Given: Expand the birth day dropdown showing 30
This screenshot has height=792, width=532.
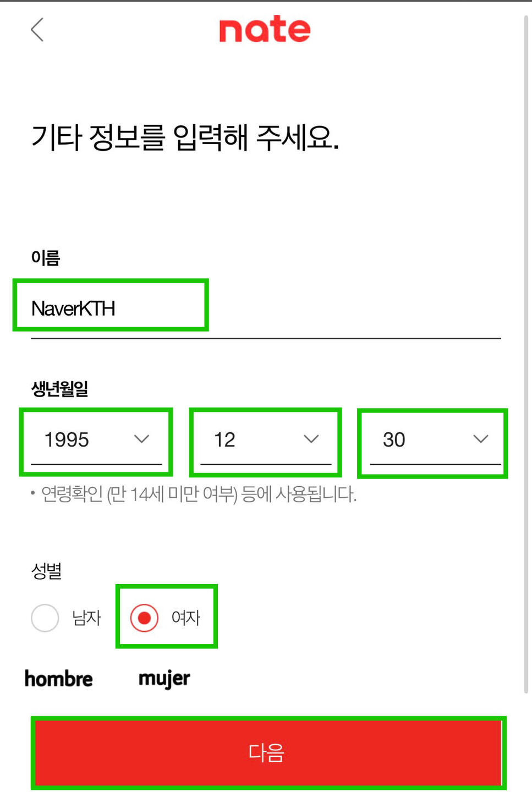Looking at the screenshot, I should [x=435, y=440].
